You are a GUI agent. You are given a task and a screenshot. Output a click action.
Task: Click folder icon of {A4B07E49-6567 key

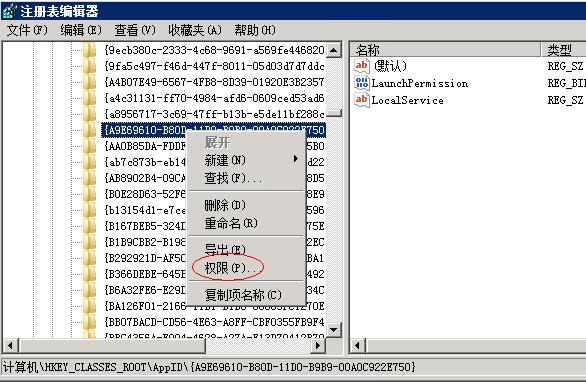coord(90,82)
